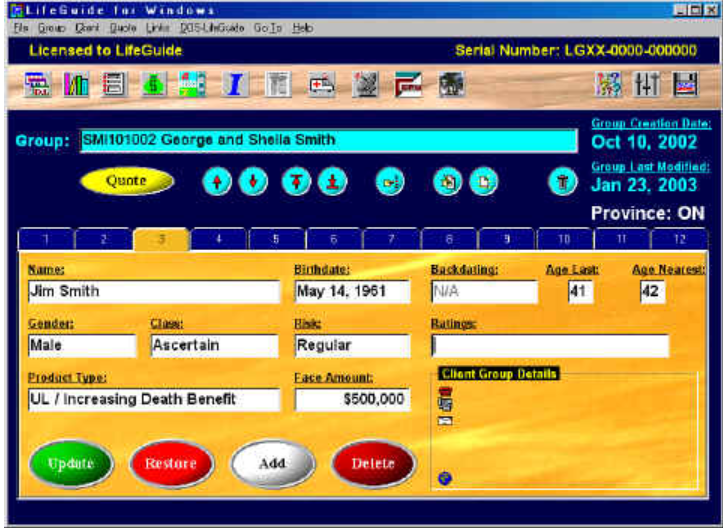Click the red up arrow round button
Screen dimensions: 723x528
pyautogui.click(x=217, y=181)
